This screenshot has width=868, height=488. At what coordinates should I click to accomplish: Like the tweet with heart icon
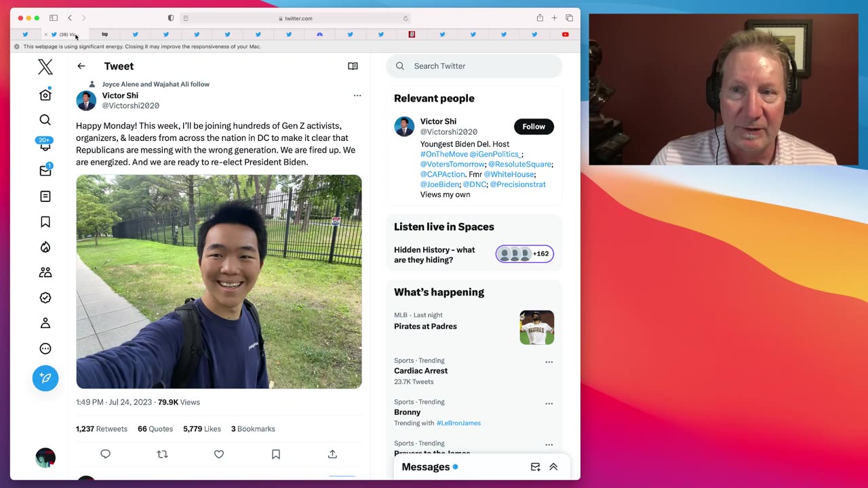(219, 454)
